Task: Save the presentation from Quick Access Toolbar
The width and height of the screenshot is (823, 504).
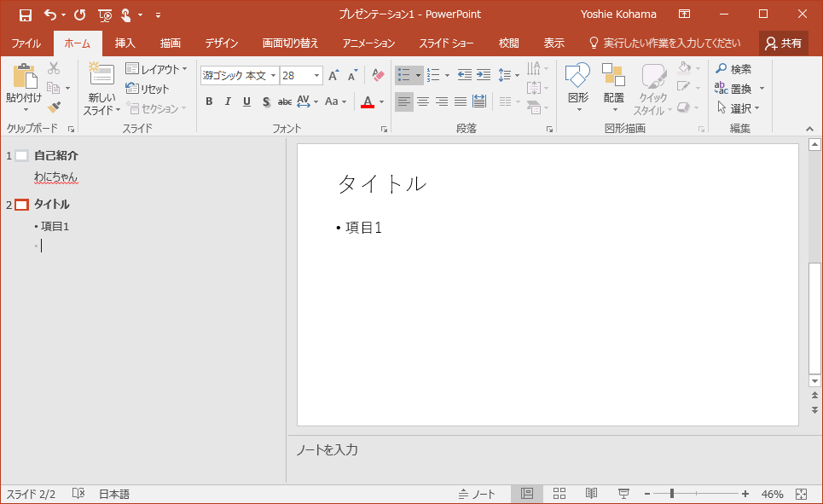Action: click(25, 14)
